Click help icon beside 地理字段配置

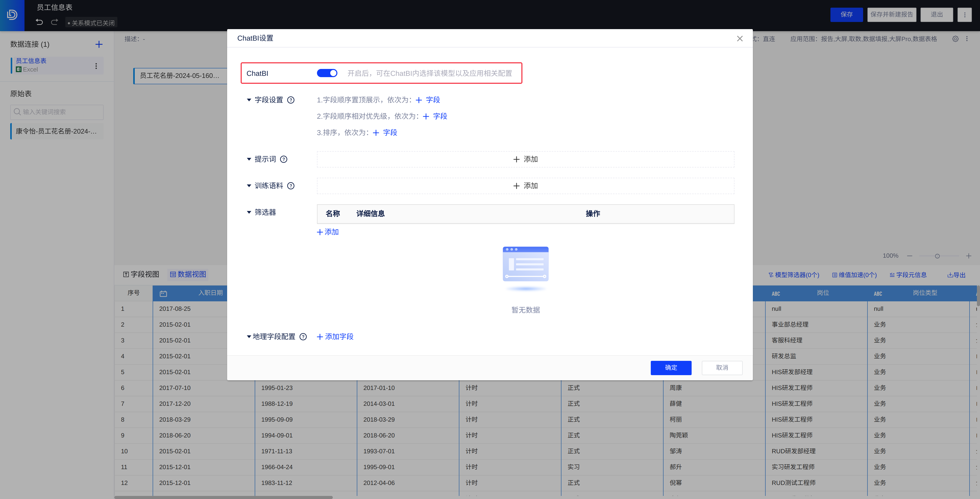click(303, 337)
